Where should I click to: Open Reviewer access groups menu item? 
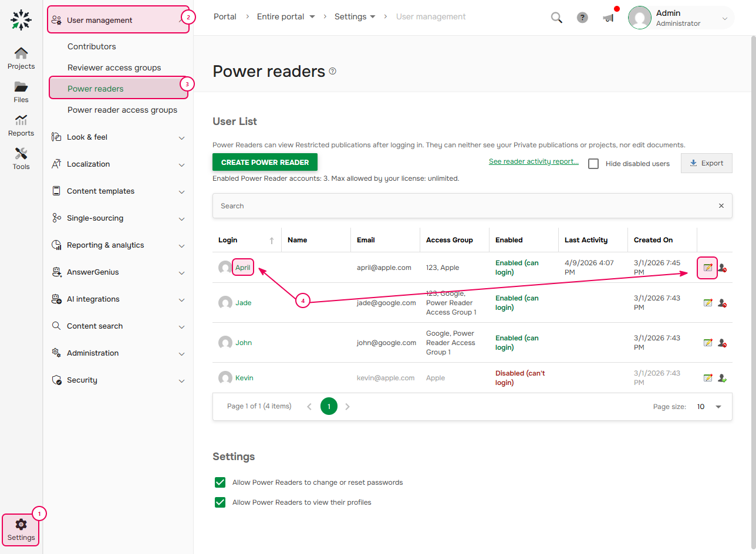(114, 68)
